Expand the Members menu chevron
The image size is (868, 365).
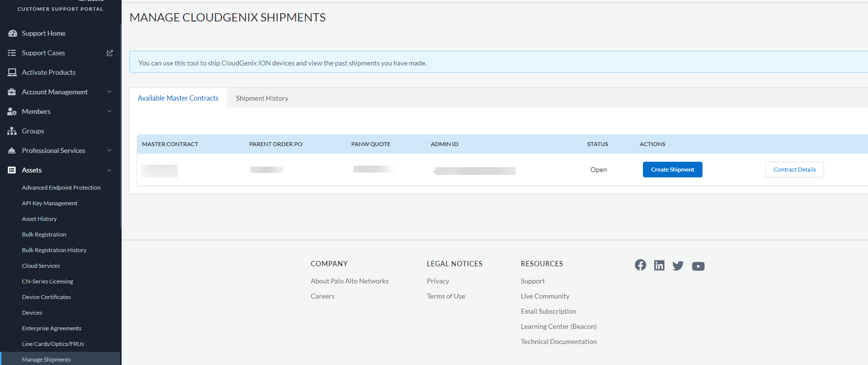[109, 111]
